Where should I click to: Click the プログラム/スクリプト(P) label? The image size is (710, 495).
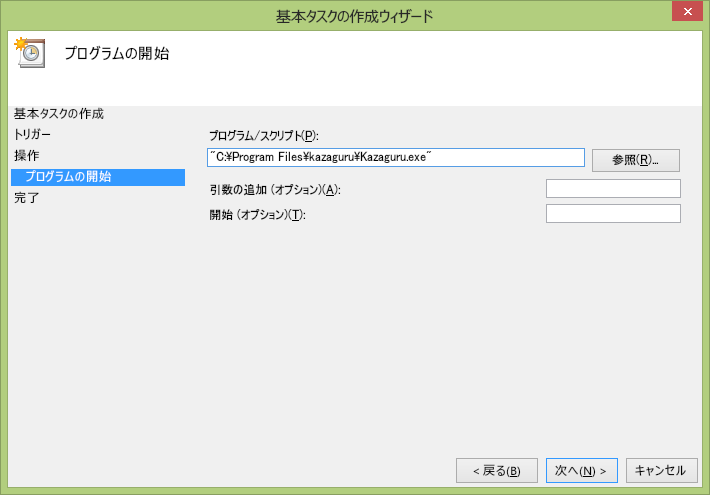tap(264, 136)
